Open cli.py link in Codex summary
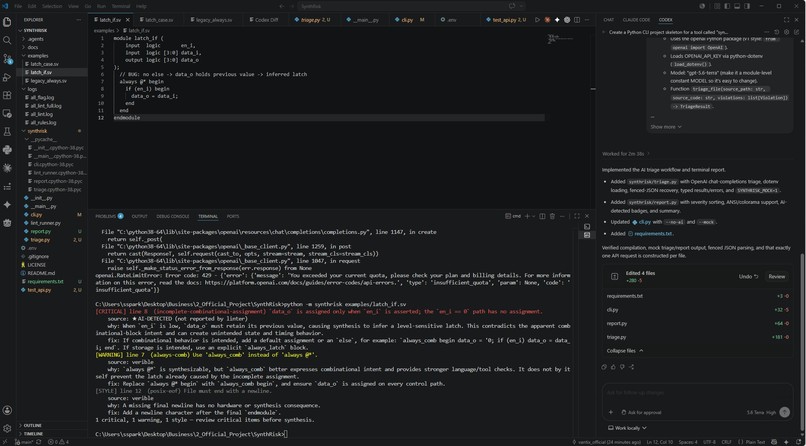Viewport: 806px width, 446px height. click(x=643, y=222)
